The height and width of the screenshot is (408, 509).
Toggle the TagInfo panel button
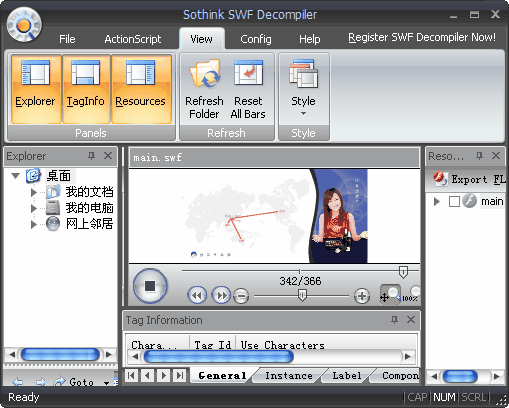click(86, 88)
